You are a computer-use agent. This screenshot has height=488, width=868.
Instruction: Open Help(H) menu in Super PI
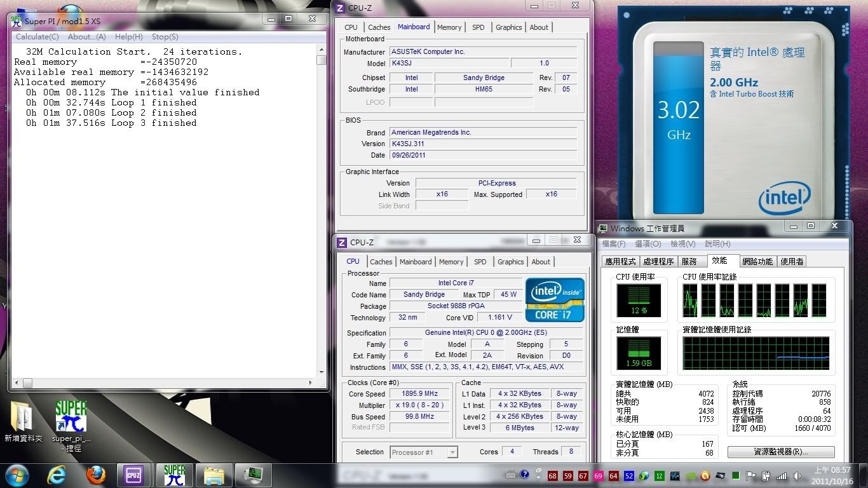pyautogui.click(x=129, y=37)
